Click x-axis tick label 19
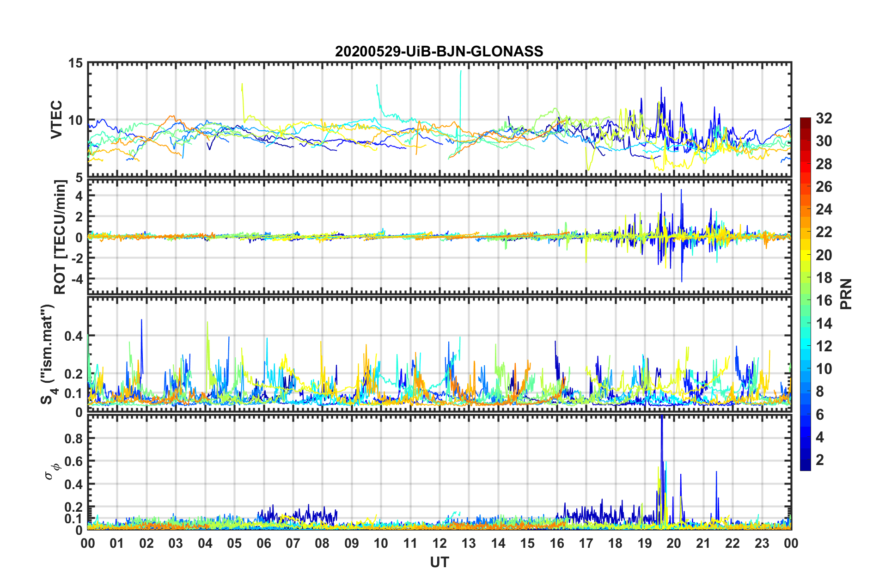The height and width of the screenshot is (588, 879). coord(645,543)
